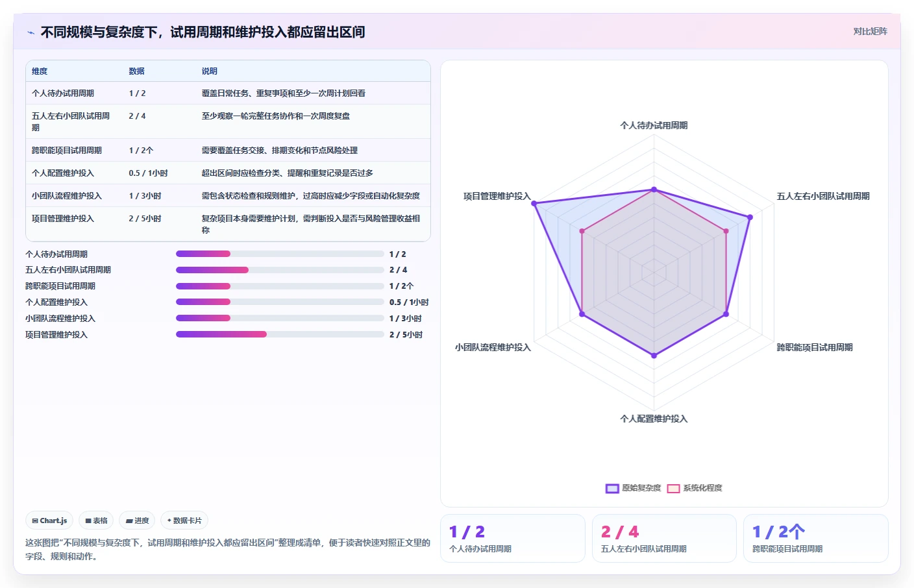This screenshot has height=588, width=914.
Task: Click the 个人待办试用周期 progress bar
Action: (x=280, y=254)
